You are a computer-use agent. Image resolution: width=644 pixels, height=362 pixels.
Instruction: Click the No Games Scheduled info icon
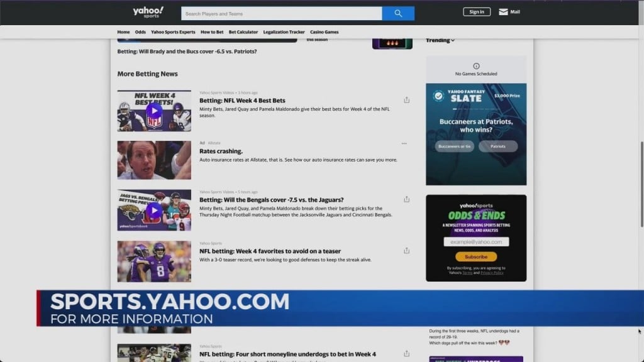click(x=476, y=66)
